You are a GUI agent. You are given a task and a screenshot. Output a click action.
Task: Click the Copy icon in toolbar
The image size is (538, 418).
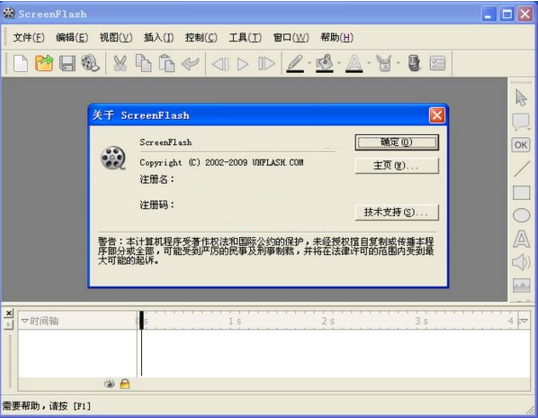click(143, 63)
